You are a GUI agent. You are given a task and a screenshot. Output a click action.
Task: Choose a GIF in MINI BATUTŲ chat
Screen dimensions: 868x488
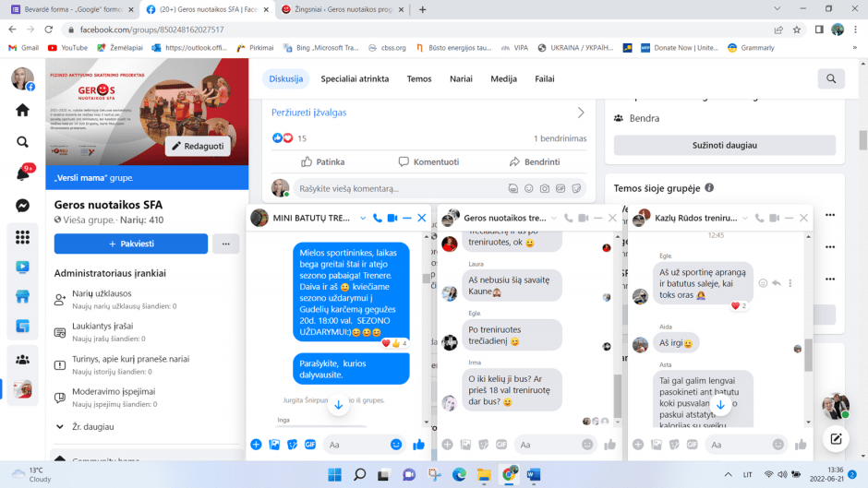[310, 445]
